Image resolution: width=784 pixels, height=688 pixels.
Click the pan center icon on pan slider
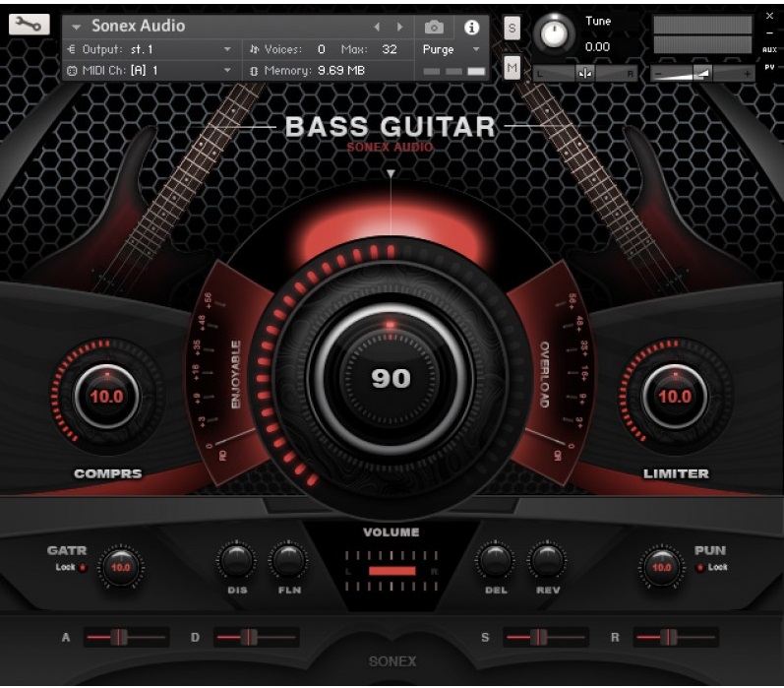pyautogui.click(x=584, y=74)
